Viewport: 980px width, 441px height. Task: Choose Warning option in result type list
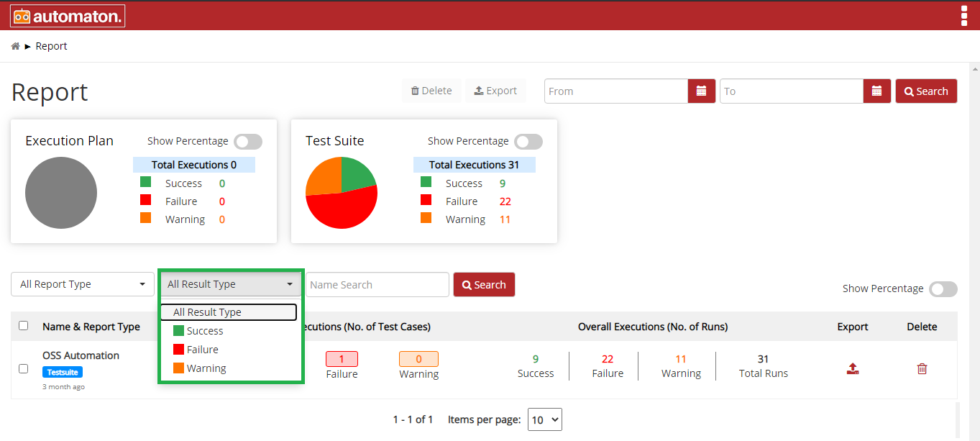(206, 368)
